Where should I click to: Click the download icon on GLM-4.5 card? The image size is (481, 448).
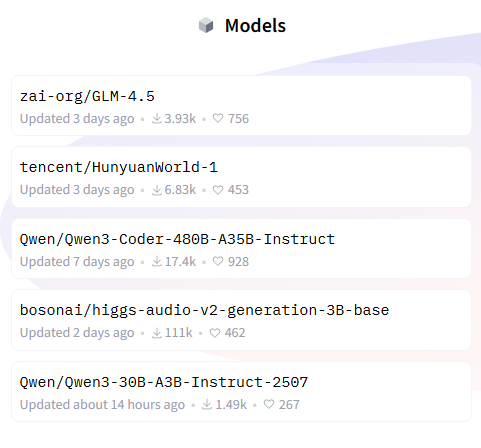tap(157, 118)
